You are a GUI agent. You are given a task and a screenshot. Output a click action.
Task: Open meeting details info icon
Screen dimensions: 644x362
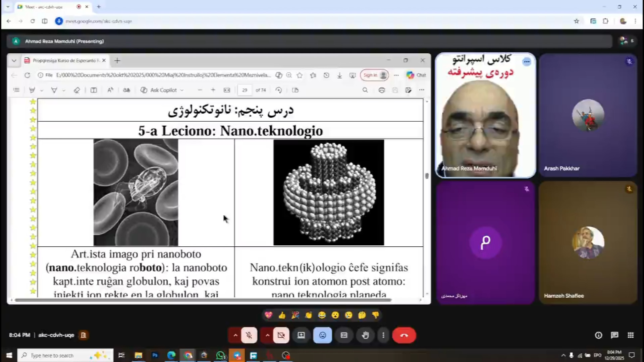(x=598, y=335)
